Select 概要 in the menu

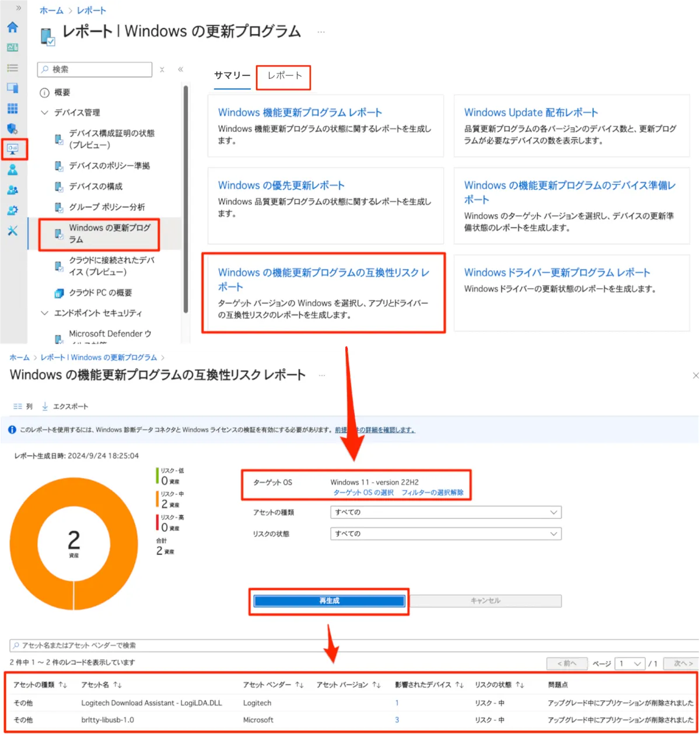(62, 93)
